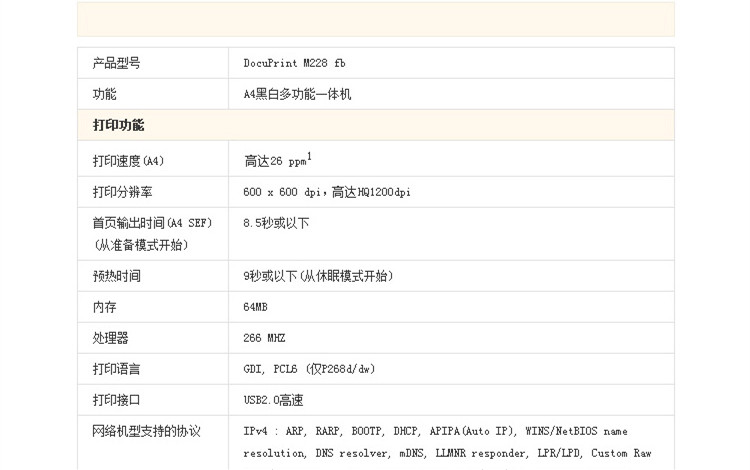Image resolution: width=750 pixels, height=470 pixels.
Task: Select the 首页输出时间(A4 SEF) label
Action: pos(151,223)
